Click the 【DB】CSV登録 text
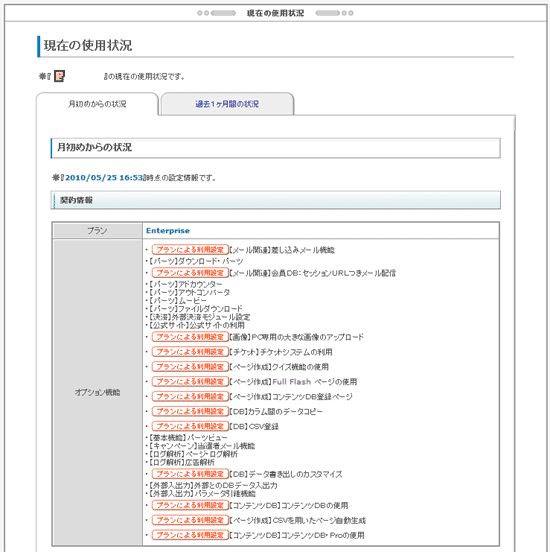This screenshot has height=552, width=550. click(x=254, y=426)
